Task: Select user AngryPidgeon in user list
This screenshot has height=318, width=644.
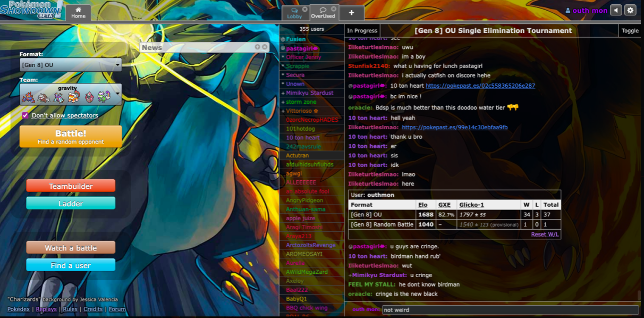Action: pyautogui.click(x=312, y=200)
